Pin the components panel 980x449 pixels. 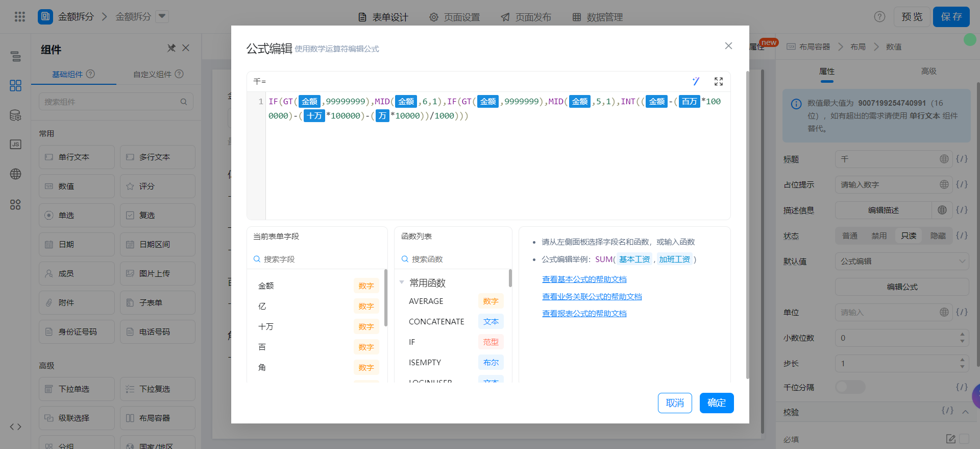171,48
